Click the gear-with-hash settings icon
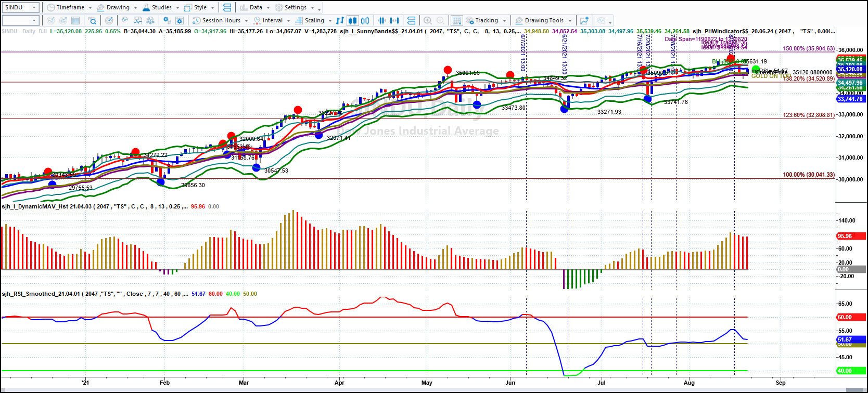868x393 pixels. [167, 20]
